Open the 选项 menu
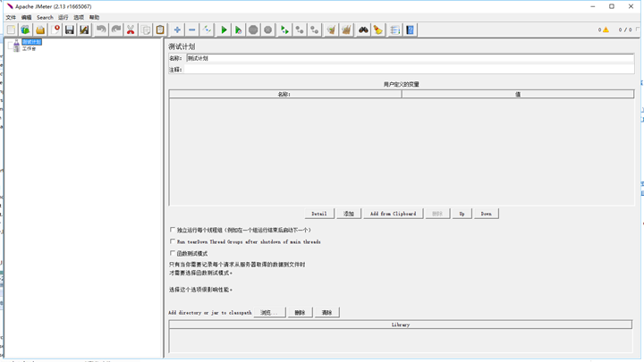This screenshot has width=644, height=362. click(79, 17)
